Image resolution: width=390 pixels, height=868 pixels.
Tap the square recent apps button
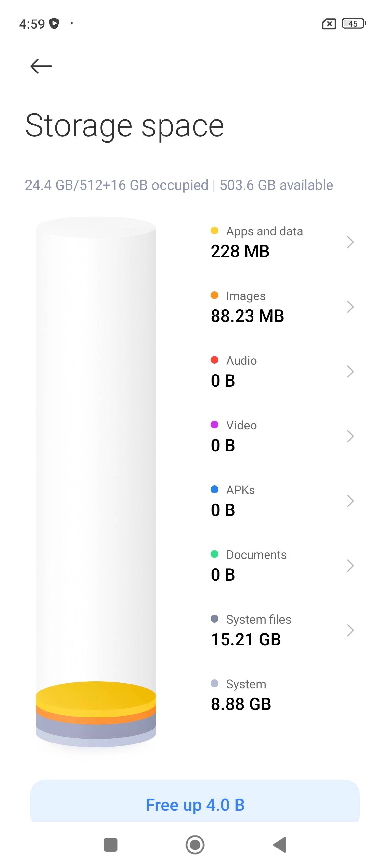point(110,845)
